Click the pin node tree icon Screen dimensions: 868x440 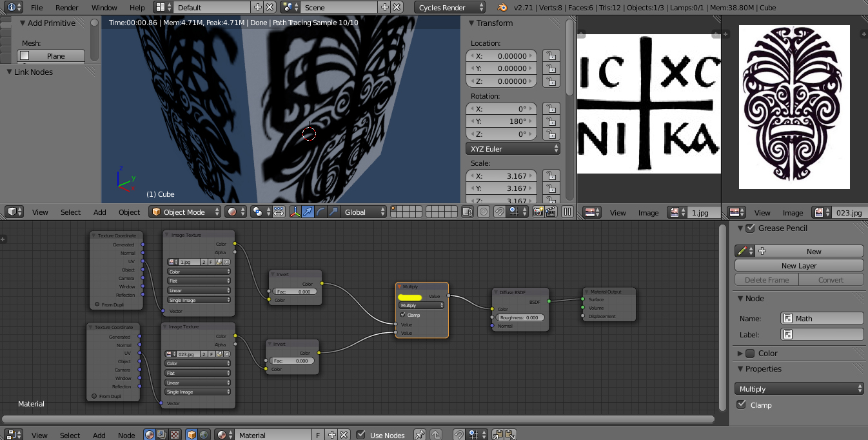coord(420,435)
